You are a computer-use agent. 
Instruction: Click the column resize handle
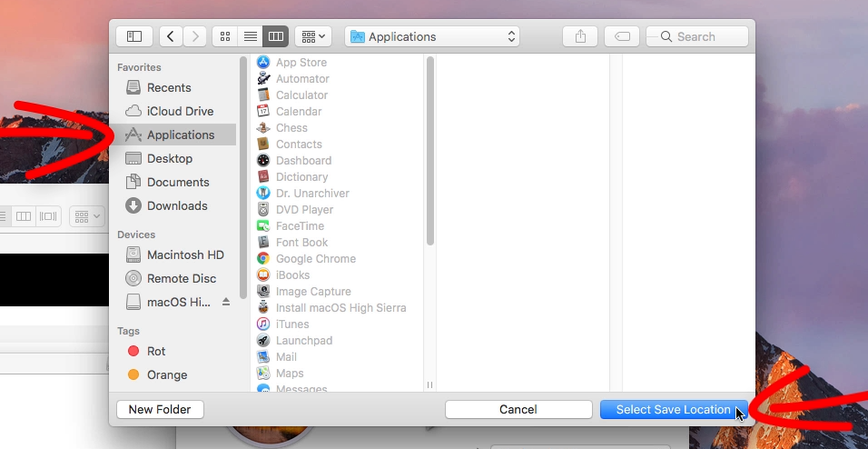(429, 384)
